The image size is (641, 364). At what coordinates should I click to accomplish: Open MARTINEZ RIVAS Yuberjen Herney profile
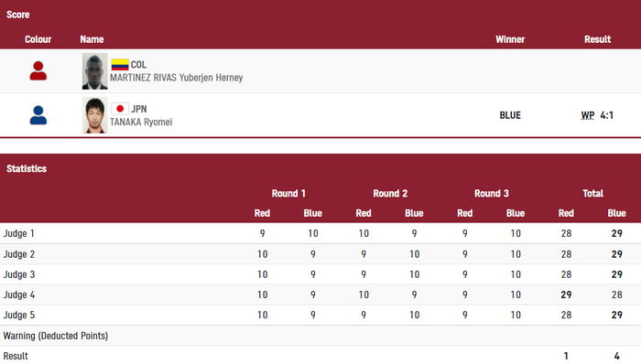tap(176, 78)
